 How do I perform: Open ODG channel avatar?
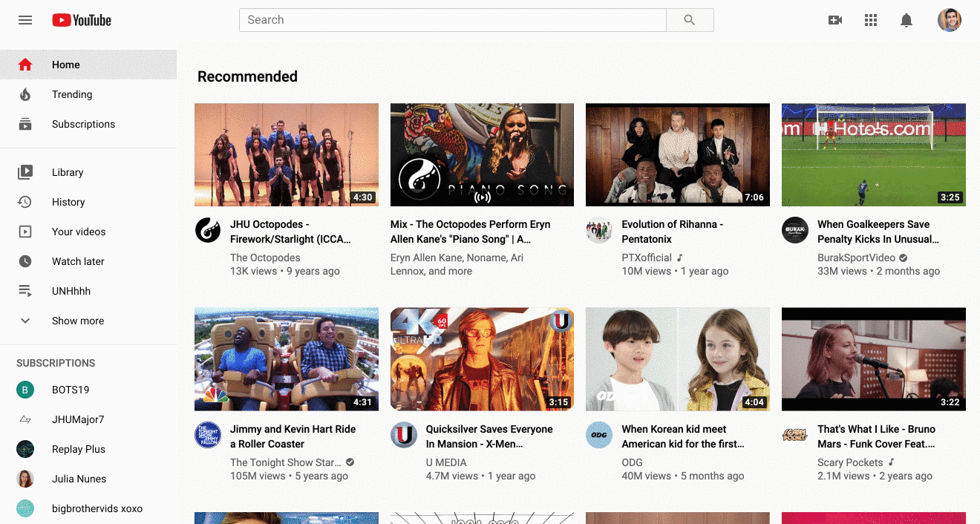click(598, 435)
